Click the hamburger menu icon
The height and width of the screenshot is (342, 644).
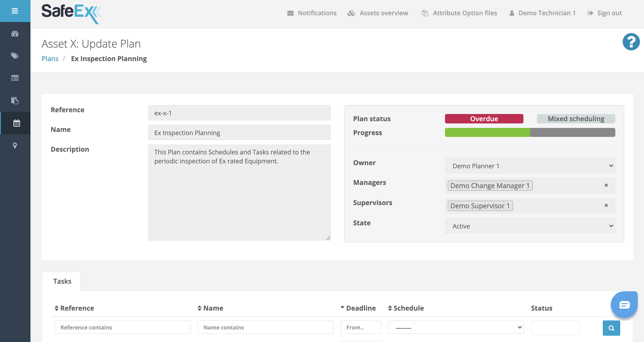pos(15,11)
